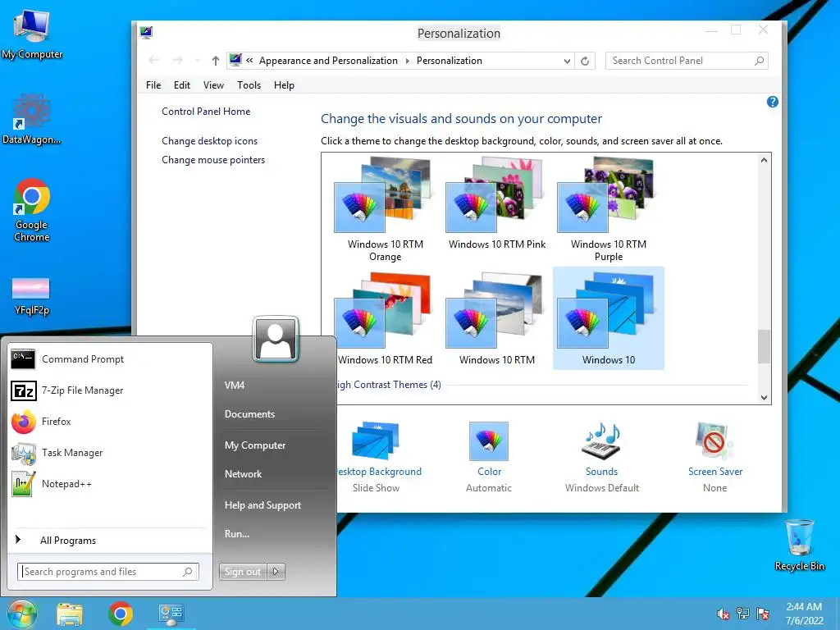Open the Action Center flag icon
Image resolution: width=840 pixels, height=630 pixels.
(x=763, y=614)
